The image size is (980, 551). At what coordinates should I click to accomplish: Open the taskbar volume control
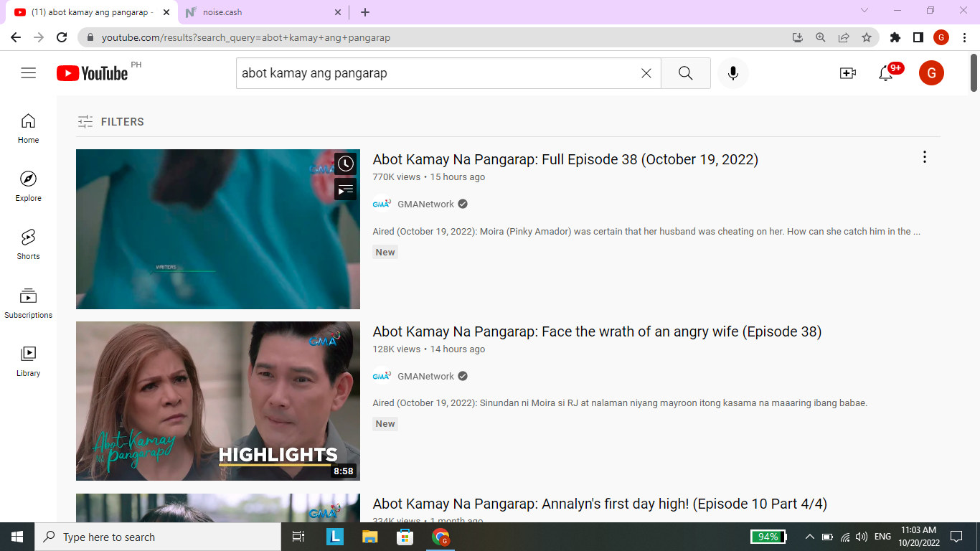pos(862,537)
